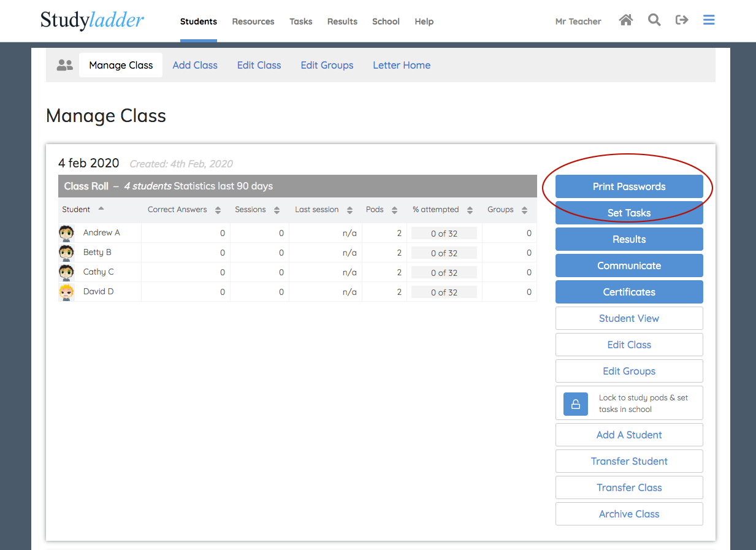Screen dimensions: 756x550
Task: Click the class name 4 feb 2020
Action: (x=89, y=163)
